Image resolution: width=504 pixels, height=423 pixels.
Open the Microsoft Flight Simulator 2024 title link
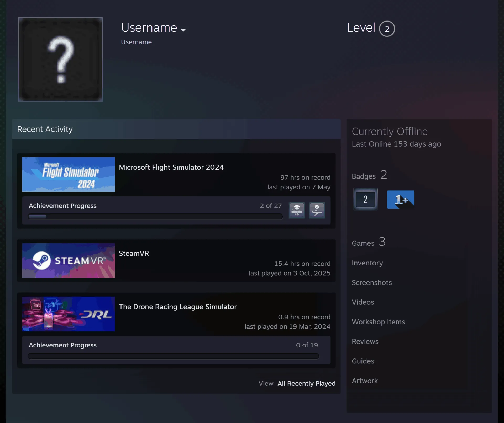point(171,167)
